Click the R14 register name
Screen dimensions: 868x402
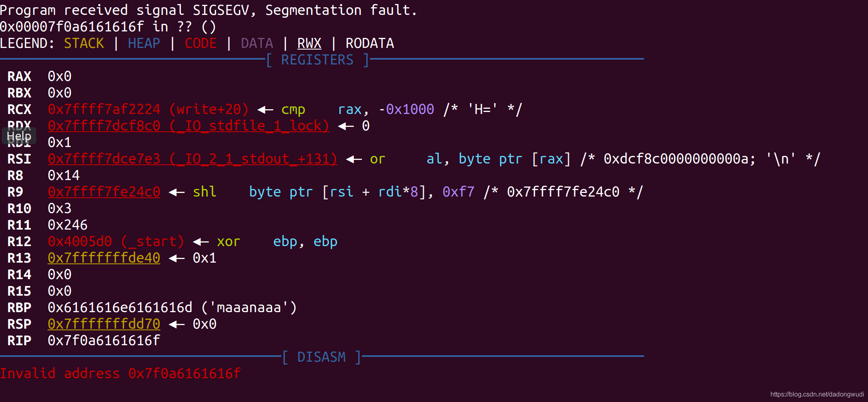tap(19, 275)
